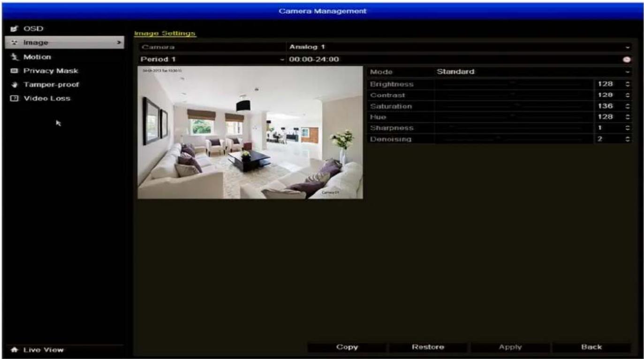644x359 pixels.
Task: Switch to the Image Settings tab
Action: click(x=165, y=34)
